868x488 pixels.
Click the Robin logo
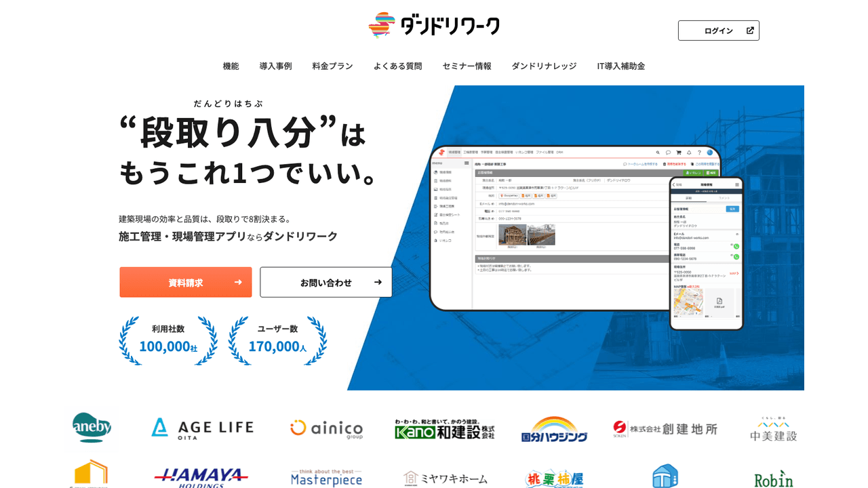click(774, 478)
